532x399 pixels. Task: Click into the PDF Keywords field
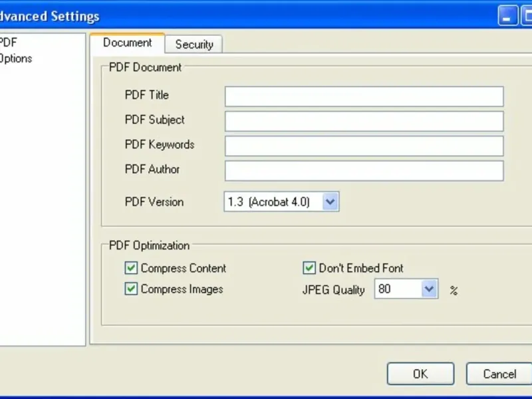pos(364,146)
